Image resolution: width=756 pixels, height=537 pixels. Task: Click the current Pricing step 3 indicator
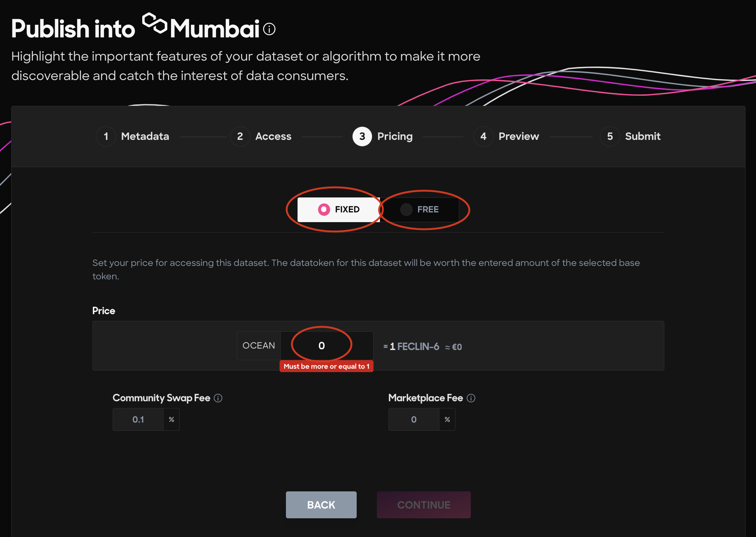[x=362, y=136]
